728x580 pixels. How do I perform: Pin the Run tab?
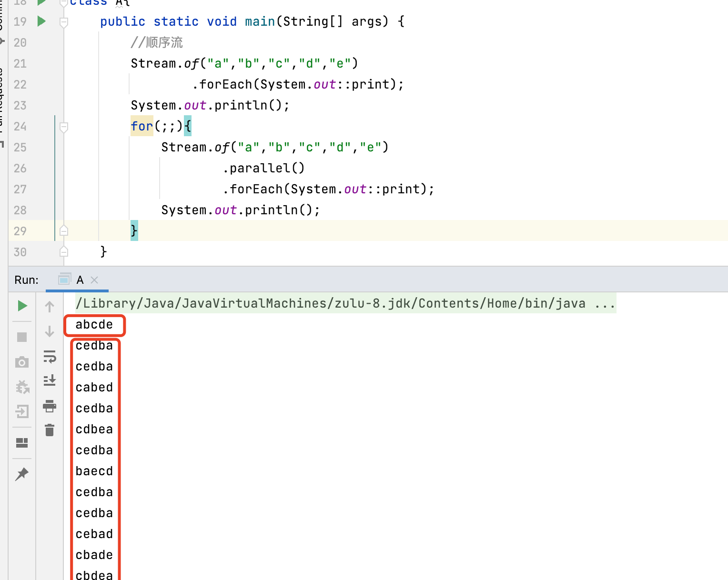(x=22, y=474)
